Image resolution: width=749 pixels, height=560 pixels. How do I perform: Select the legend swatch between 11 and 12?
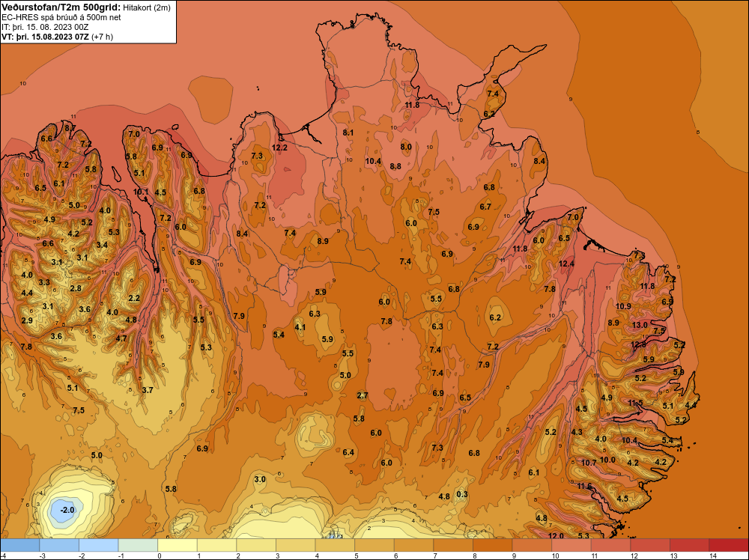pos(610,545)
